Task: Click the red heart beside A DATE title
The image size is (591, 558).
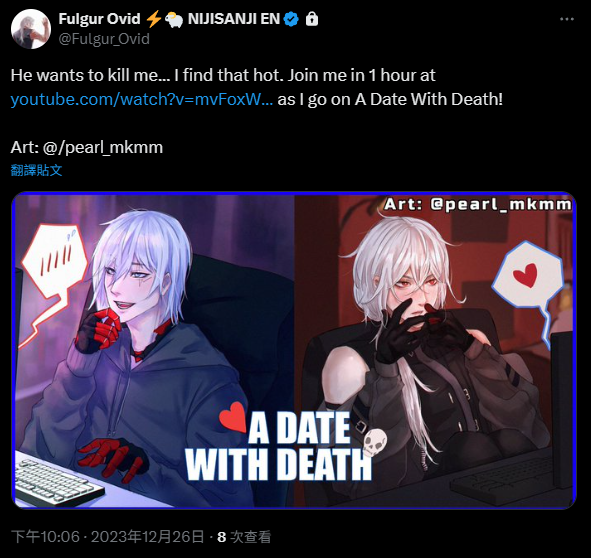Action: (x=233, y=417)
